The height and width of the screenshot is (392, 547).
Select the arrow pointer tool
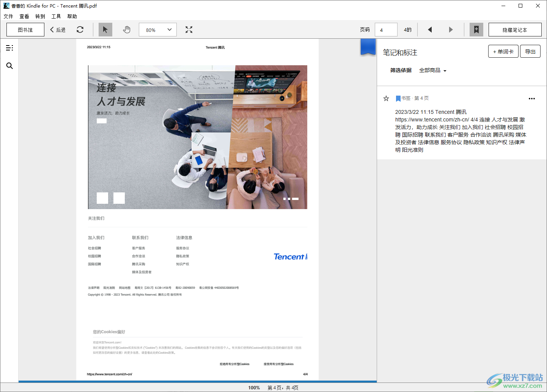pos(105,30)
